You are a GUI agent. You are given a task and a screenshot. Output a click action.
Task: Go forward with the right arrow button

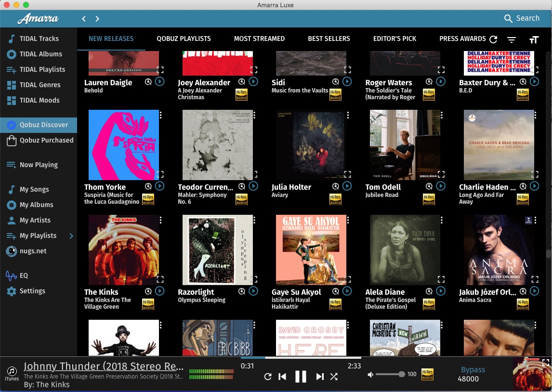(97, 19)
